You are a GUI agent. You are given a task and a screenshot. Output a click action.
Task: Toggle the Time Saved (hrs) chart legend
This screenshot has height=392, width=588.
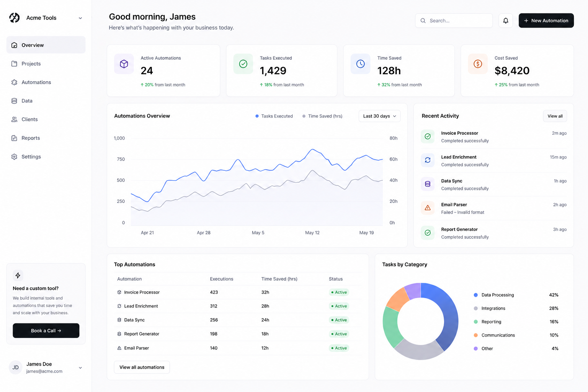click(x=322, y=116)
